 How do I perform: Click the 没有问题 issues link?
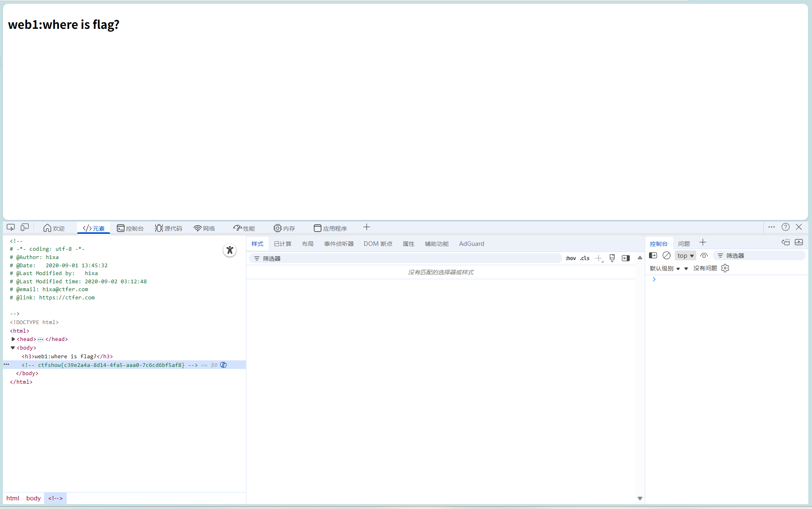coord(705,268)
